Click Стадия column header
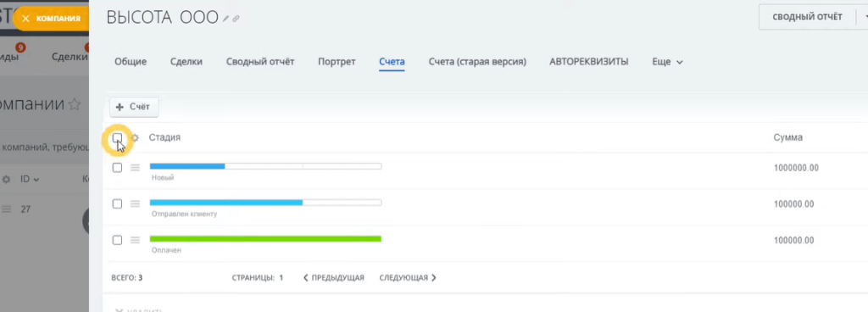This screenshot has height=312, width=868. click(x=164, y=137)
